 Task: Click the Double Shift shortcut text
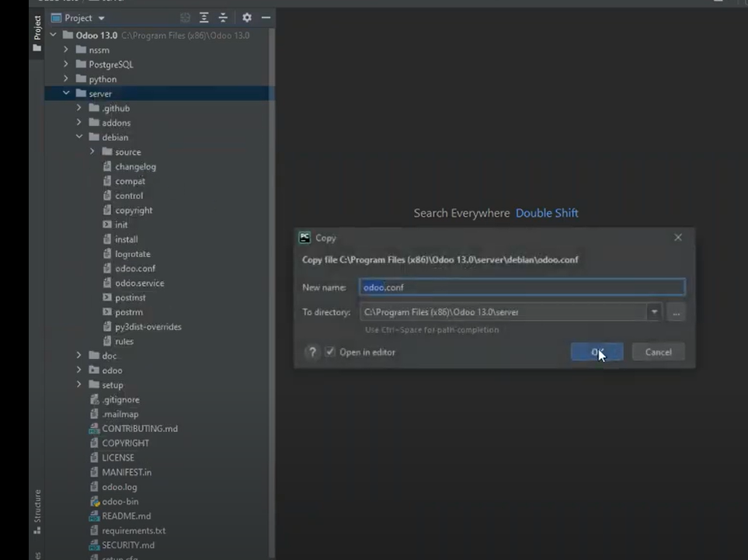pos(547,214)
